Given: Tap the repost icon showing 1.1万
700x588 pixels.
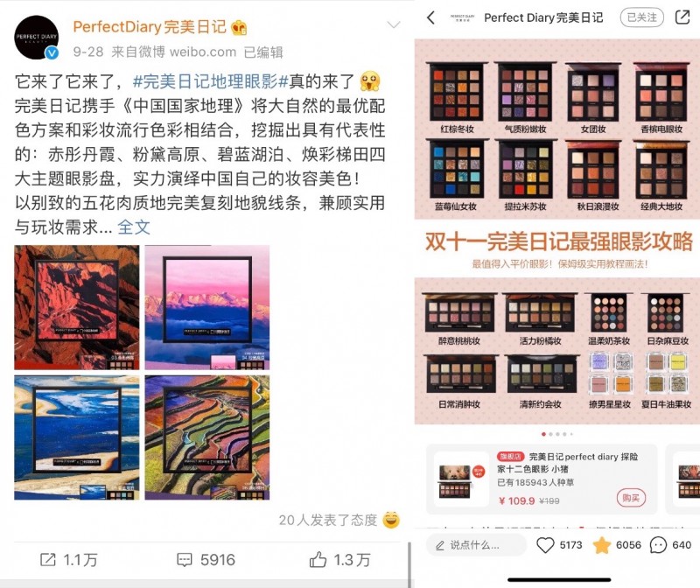Looking at the screenshot, I should 48,559.
